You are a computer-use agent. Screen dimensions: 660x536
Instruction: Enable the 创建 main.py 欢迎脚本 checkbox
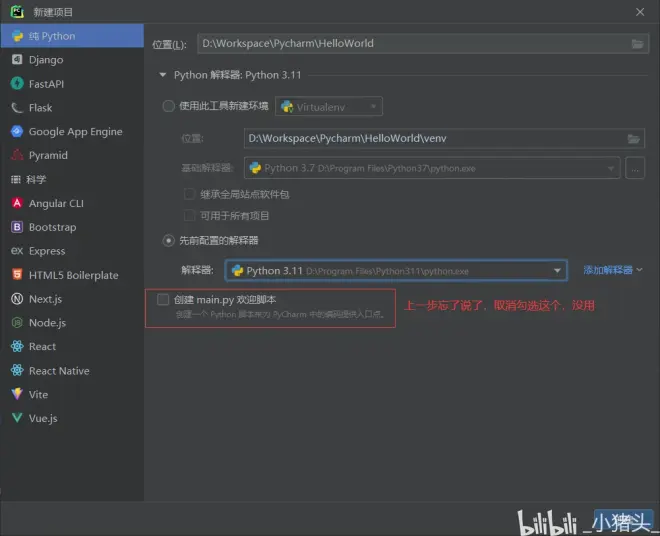[x=164, y=299]
